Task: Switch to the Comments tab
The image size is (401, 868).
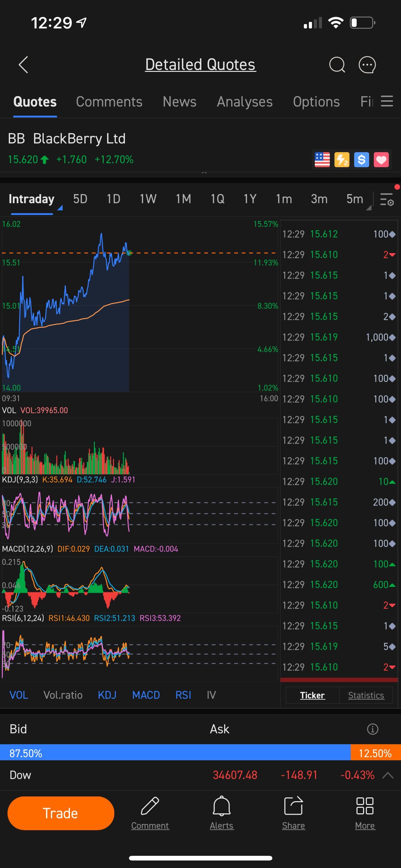Action: click(x=109, y=102)
